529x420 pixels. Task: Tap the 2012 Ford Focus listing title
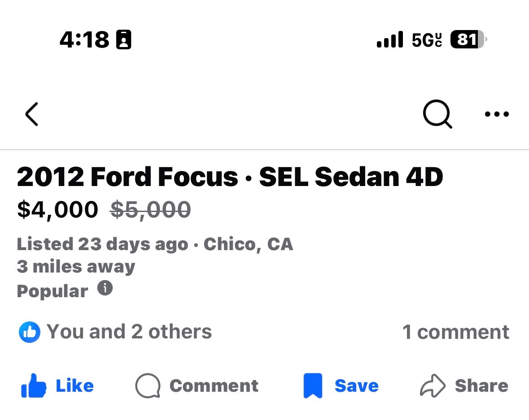230,177
